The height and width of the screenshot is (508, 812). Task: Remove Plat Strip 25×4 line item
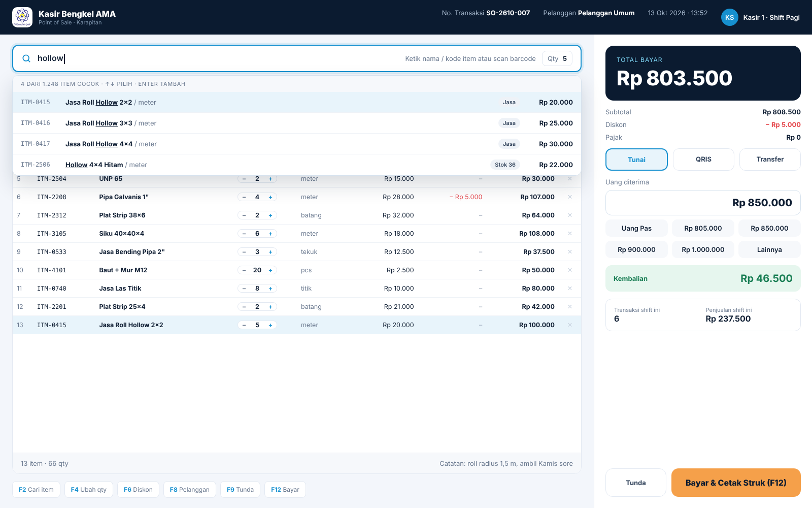pyautogui.click(x=570, y=307)
